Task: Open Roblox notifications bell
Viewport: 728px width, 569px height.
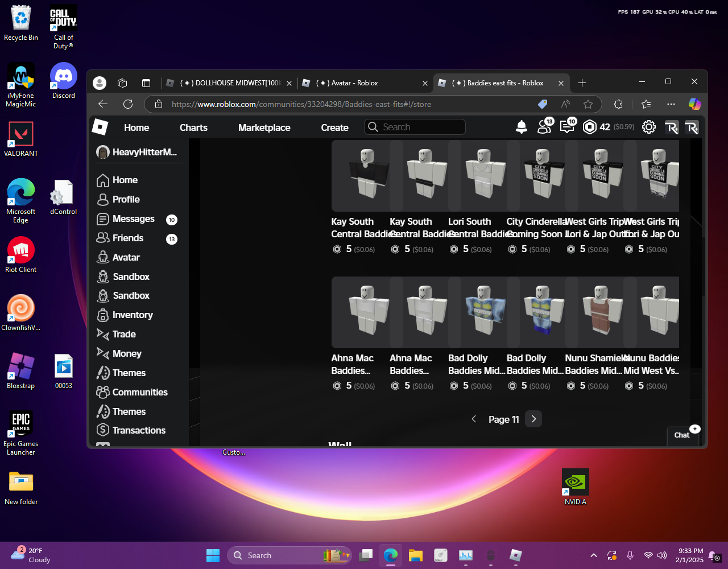Action: click(x=521, y=127)
